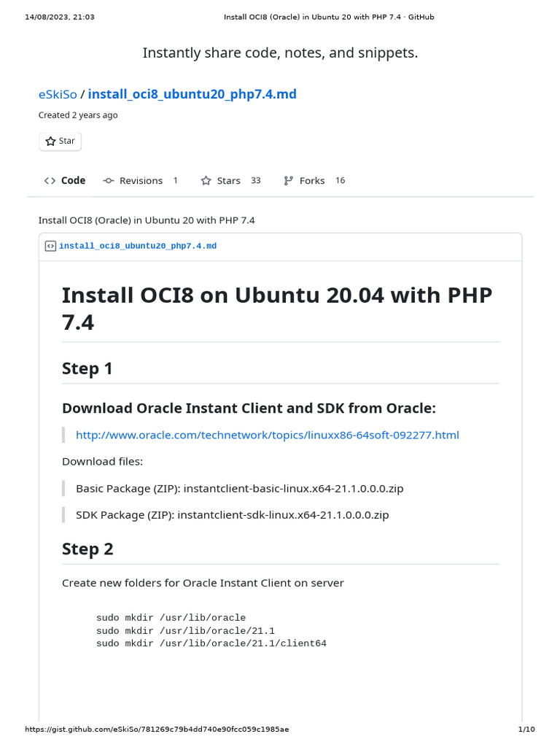
Task: Open the bold gist title link after eSkiSo
Action: pyautogui.click(x=192, y=94)
